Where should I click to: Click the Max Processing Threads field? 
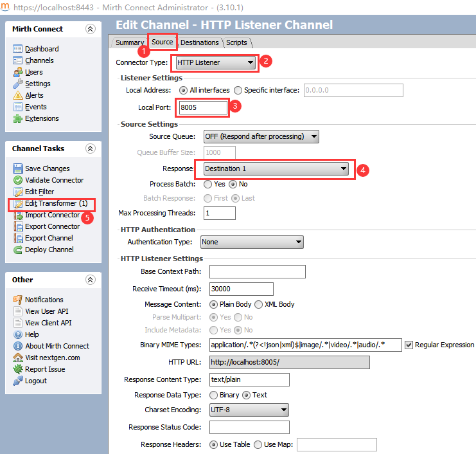(220, 213)
